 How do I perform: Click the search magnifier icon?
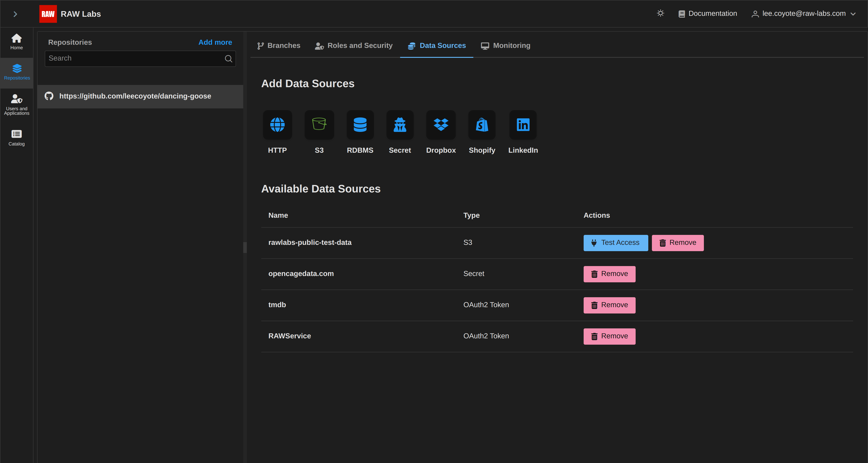(229, 58)
